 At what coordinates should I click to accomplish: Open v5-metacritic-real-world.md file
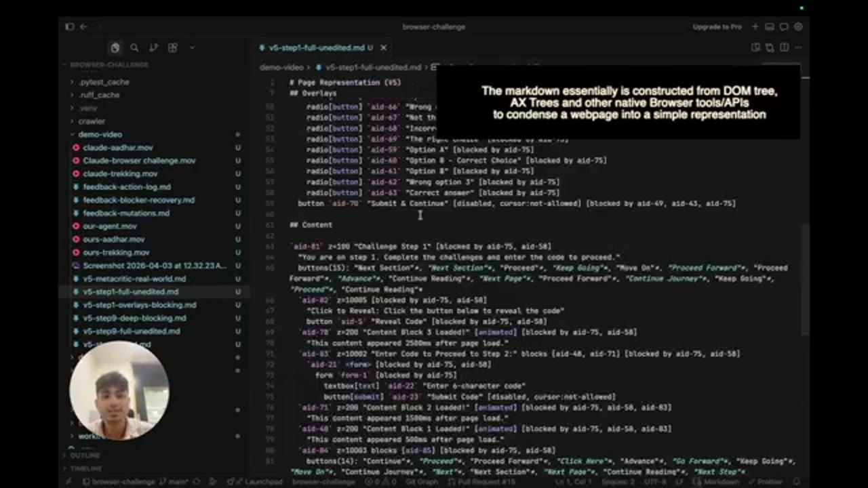point(154,279)
